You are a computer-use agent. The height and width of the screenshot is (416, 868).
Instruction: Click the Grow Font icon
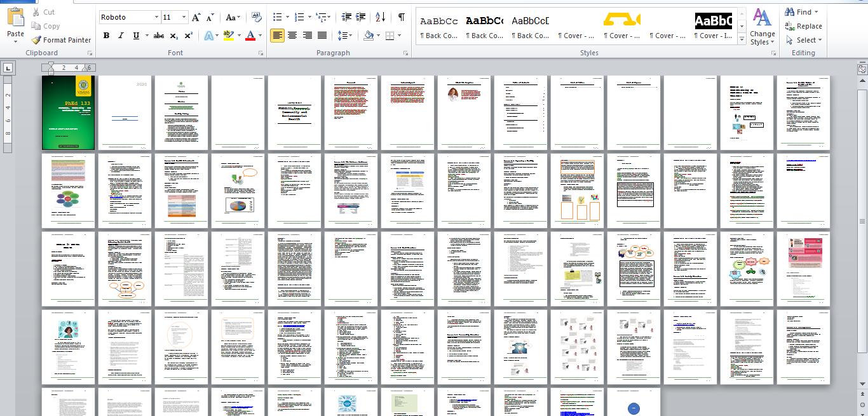pos(196,18)
